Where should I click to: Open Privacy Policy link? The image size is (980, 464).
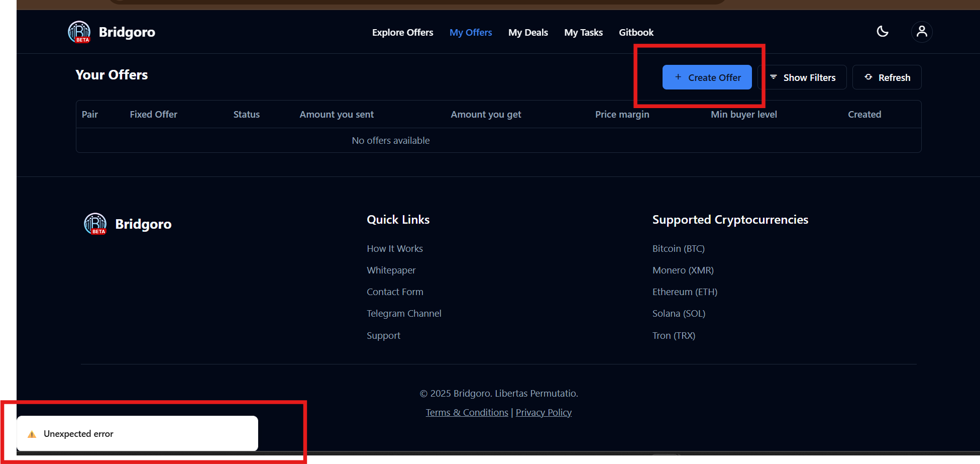pos(543,413)
